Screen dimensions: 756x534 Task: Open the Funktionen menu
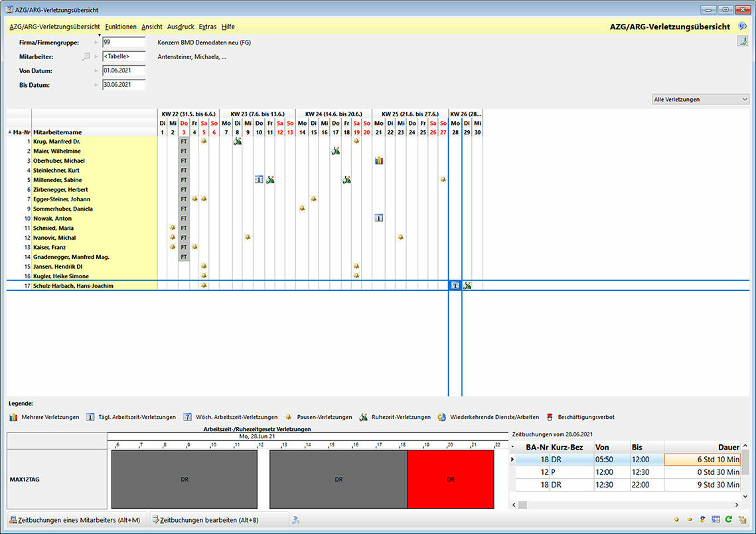121,27
